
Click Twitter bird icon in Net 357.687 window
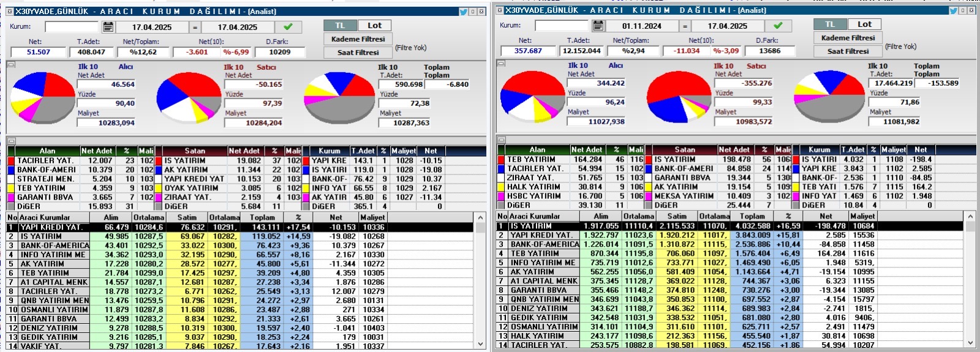pyautogui.click(x=954, y=10)
